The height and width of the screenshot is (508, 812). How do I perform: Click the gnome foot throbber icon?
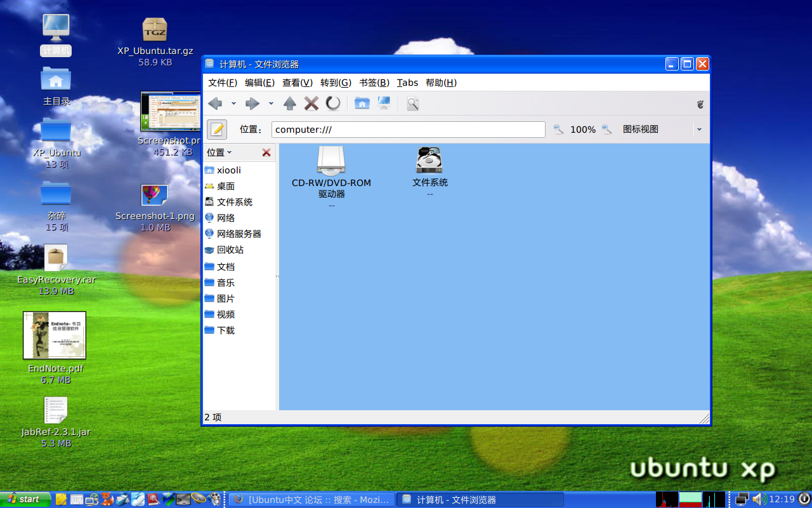pyautogui.click(x=700, y=104)
